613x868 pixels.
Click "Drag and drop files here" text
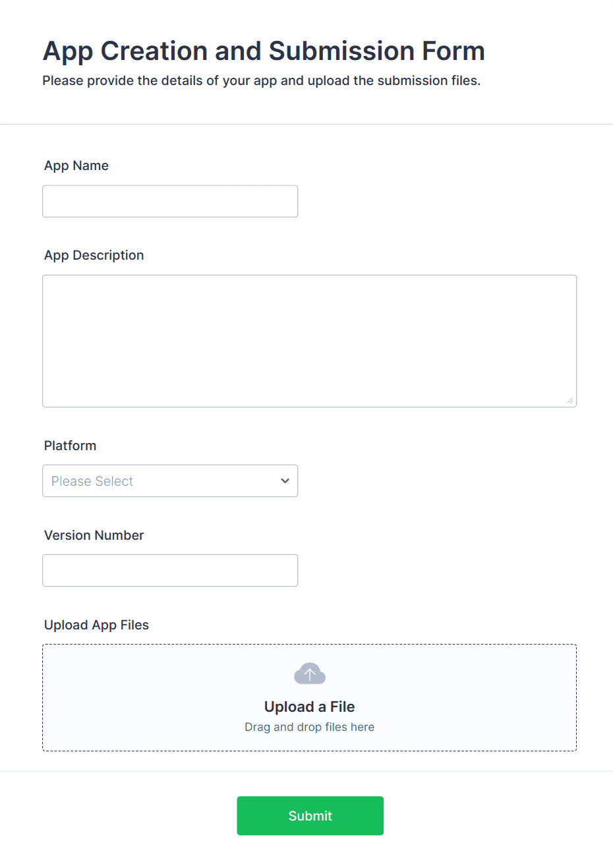tap(309, 727)
